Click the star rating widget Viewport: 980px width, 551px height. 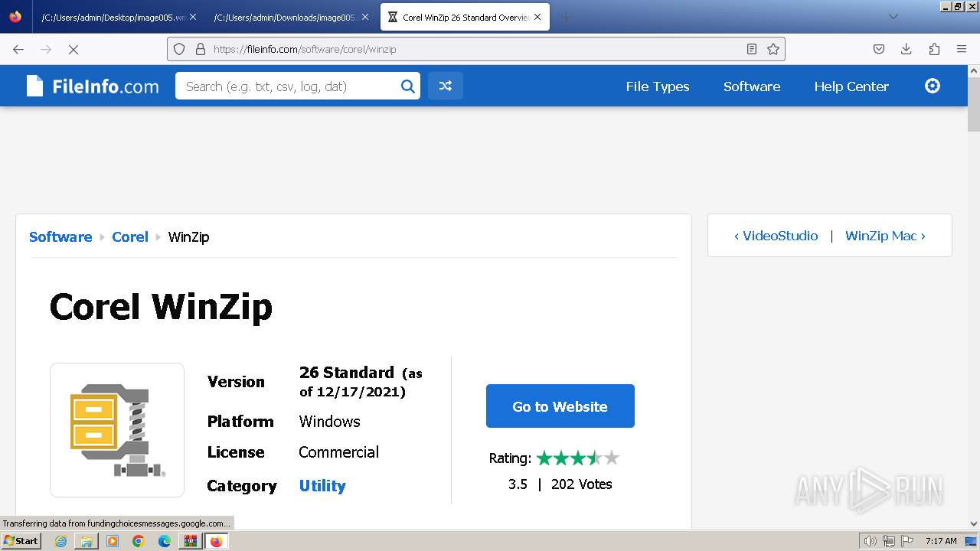click(578, 458)
